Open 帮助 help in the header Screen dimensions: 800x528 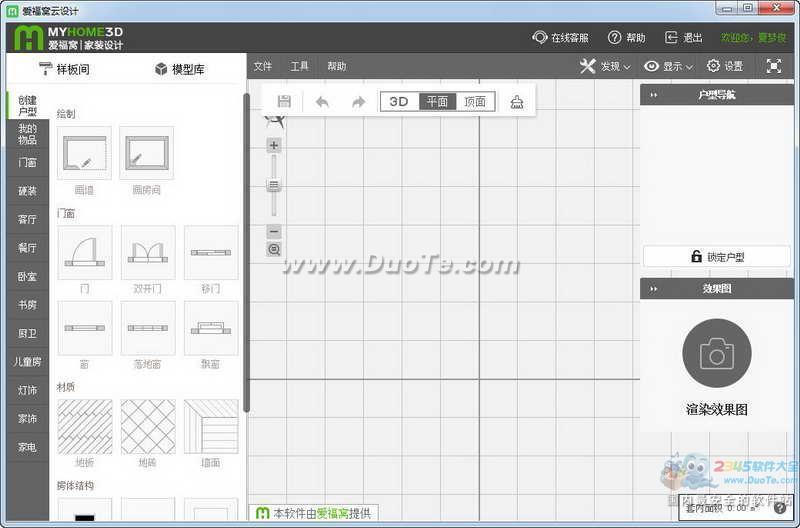pyautogui.click(x=627, y=38)
